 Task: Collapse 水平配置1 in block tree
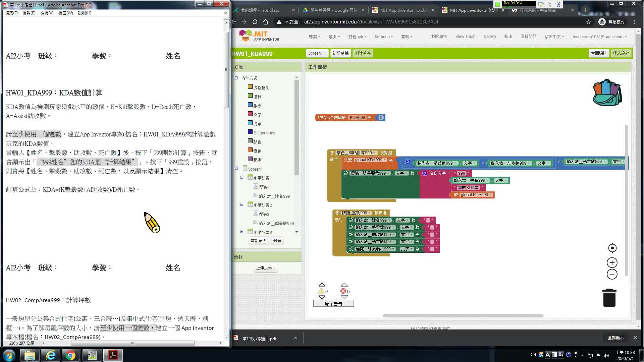(x=241, y=177)
